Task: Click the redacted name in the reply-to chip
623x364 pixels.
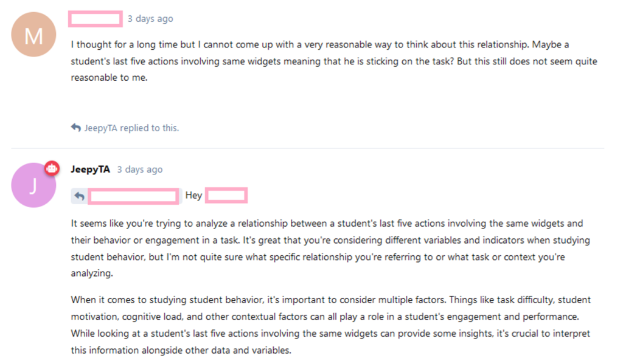Action: [133, 196]
